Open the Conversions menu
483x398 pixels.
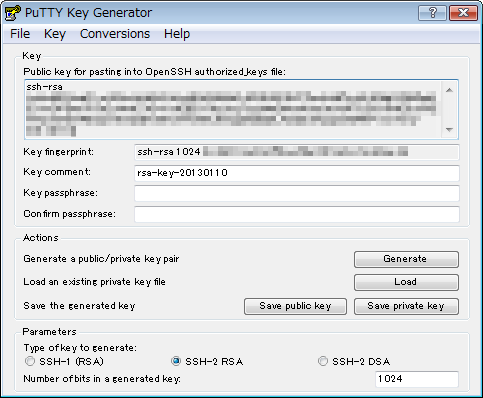pos(115,34)
